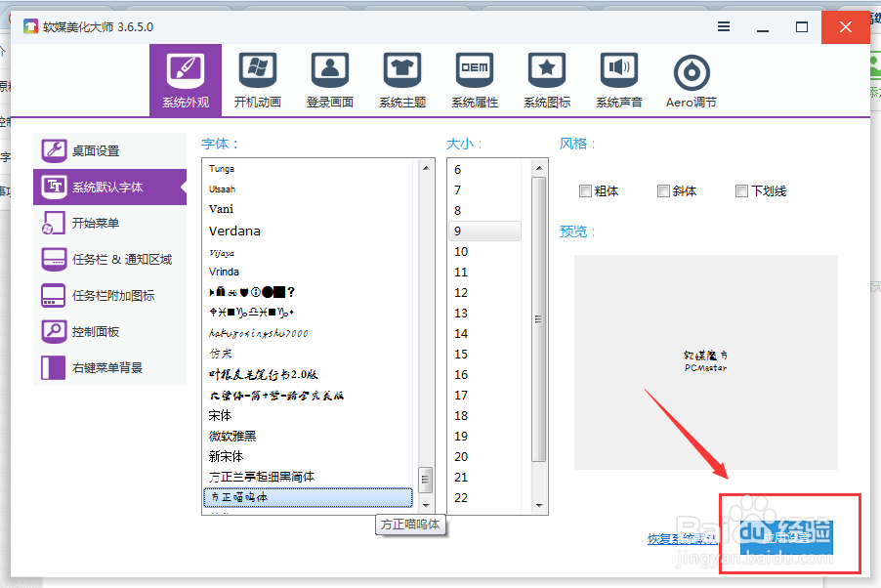Choose 微软雅黑 from the font list
The image size is (881, 588).
232,436
